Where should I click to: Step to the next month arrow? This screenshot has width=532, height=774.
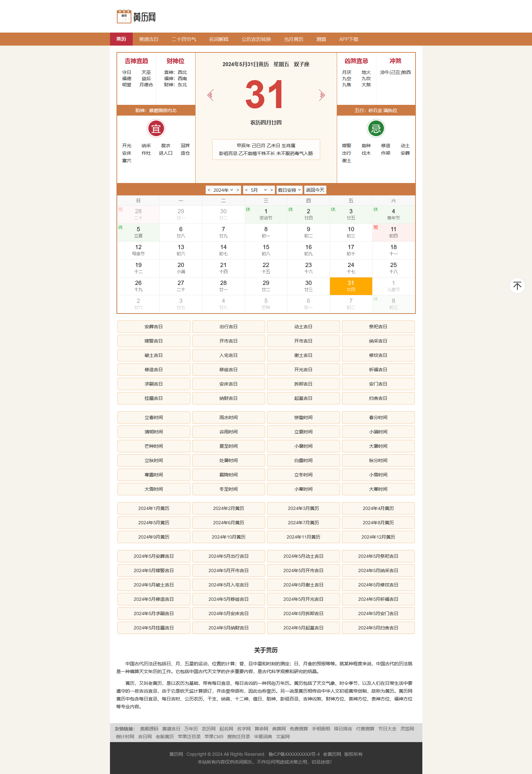(x=272, y=190)
